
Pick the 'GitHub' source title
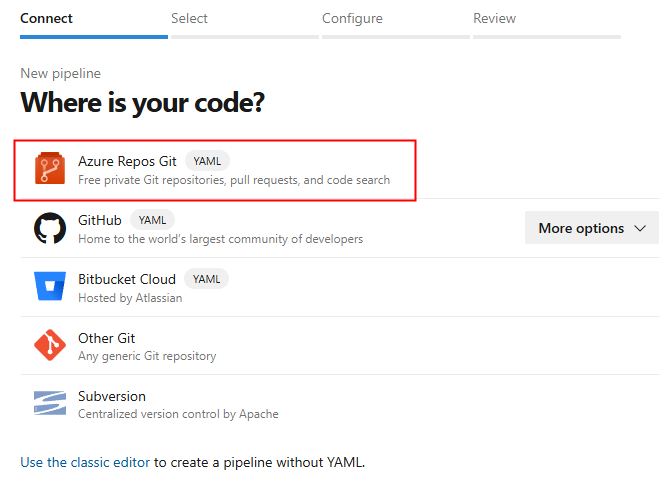coord(100,220)
